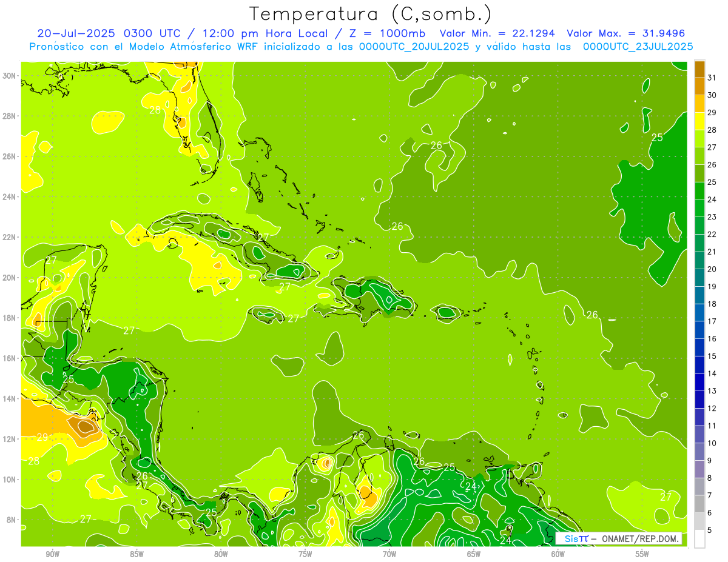Click the title "Temperatura (C,somb.)"
728x562 pixels.
coord(370,14)
